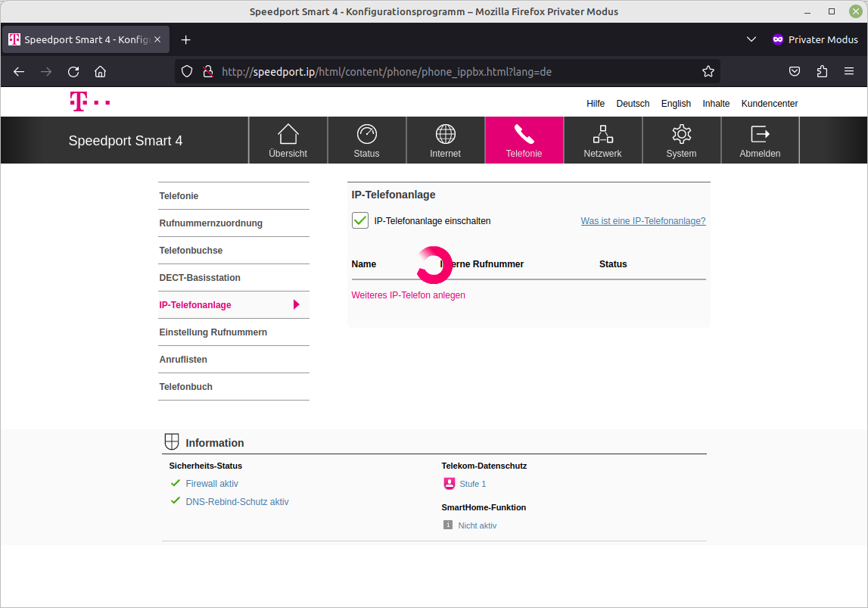Click Weiteres IP-Telefon anlegen link

[x=408, y=295]
